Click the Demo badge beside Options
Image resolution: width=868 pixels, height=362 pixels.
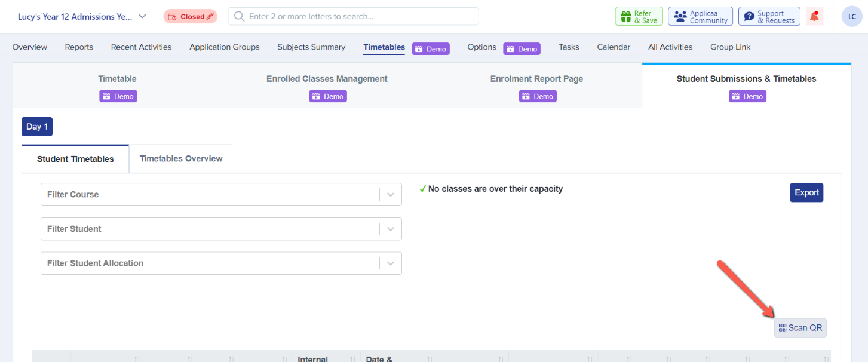pos(522,49)
